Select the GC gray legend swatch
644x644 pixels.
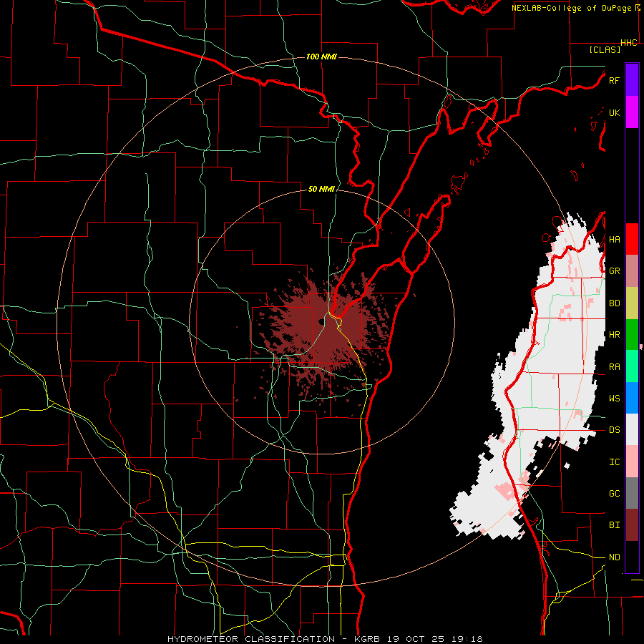[x=632, y=493]
